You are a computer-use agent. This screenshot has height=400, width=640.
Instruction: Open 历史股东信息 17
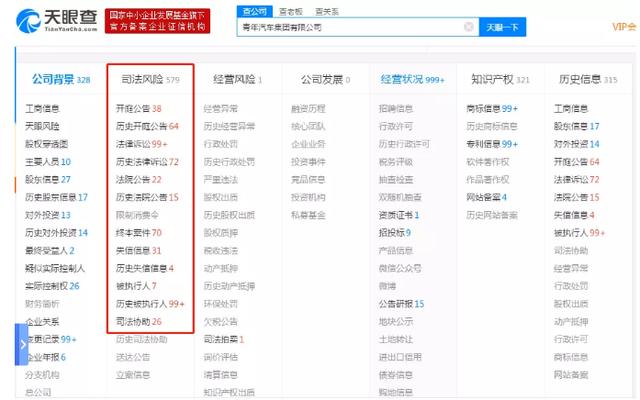[56, 197]
